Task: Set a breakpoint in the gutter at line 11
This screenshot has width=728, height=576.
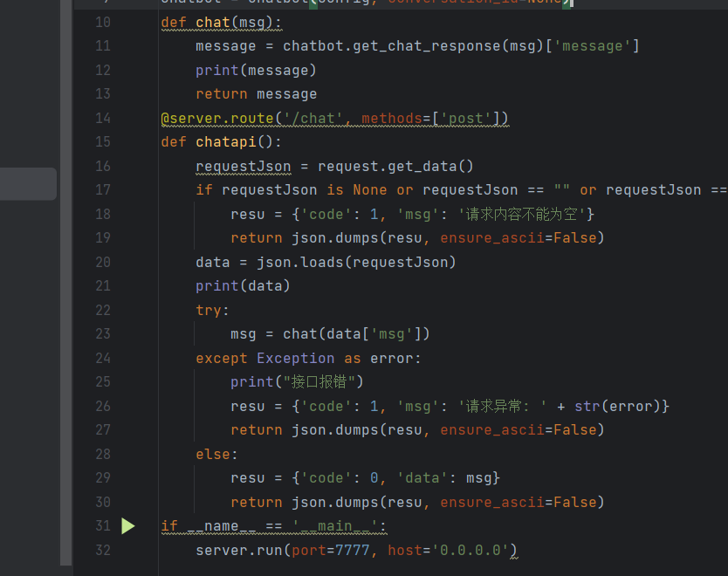Action: click(127, 45)
